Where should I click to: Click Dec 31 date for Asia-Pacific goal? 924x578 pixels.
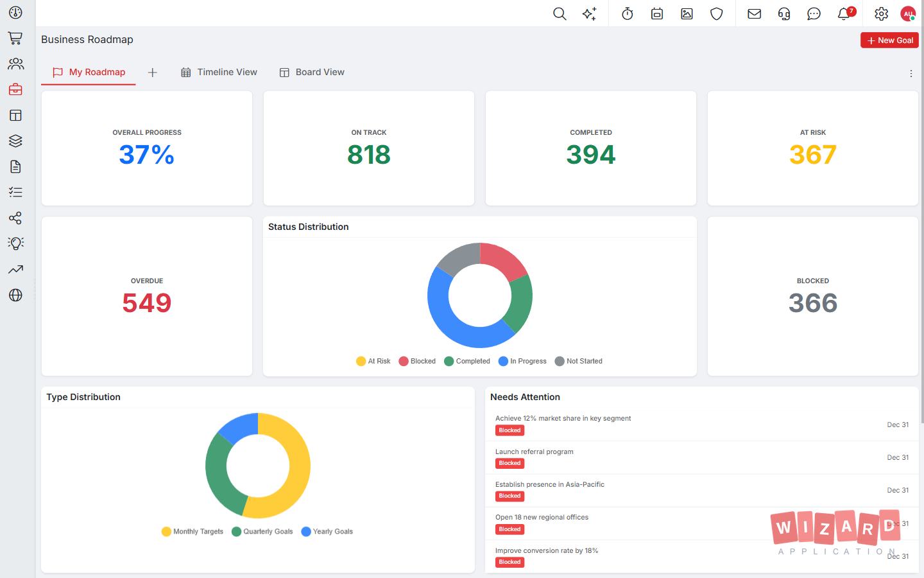point(898,490)
